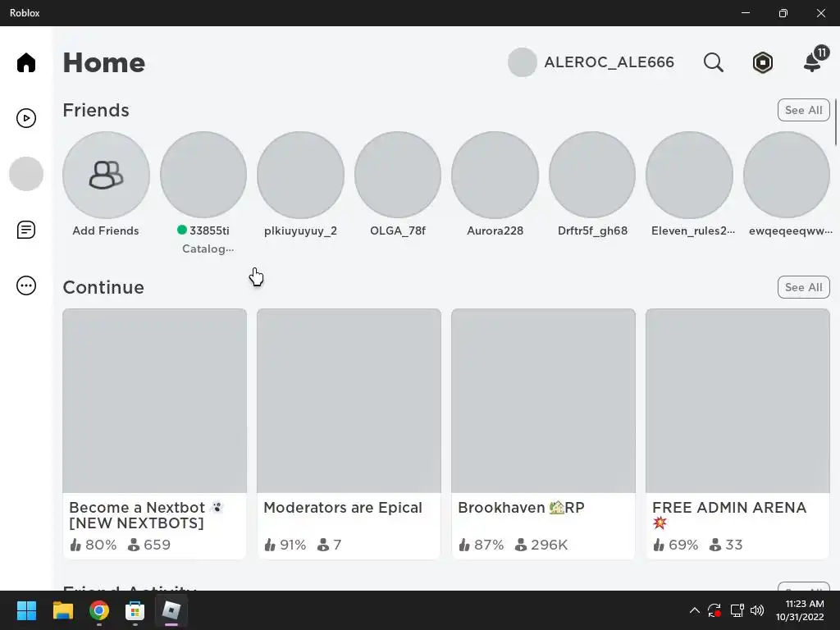
Task: Click the '69%' rating on Admin Arena
Action: [683, 545]
